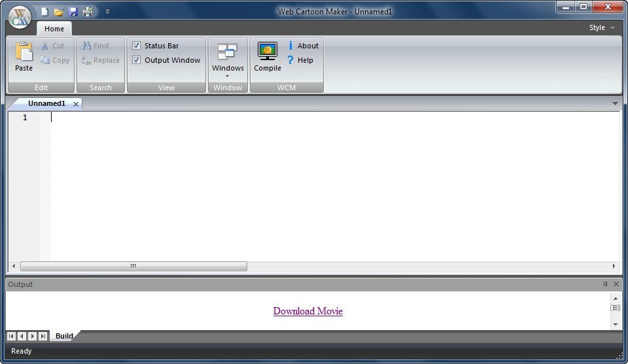Open the Style menu
The image size is (628, 364).
pos(601,27)
